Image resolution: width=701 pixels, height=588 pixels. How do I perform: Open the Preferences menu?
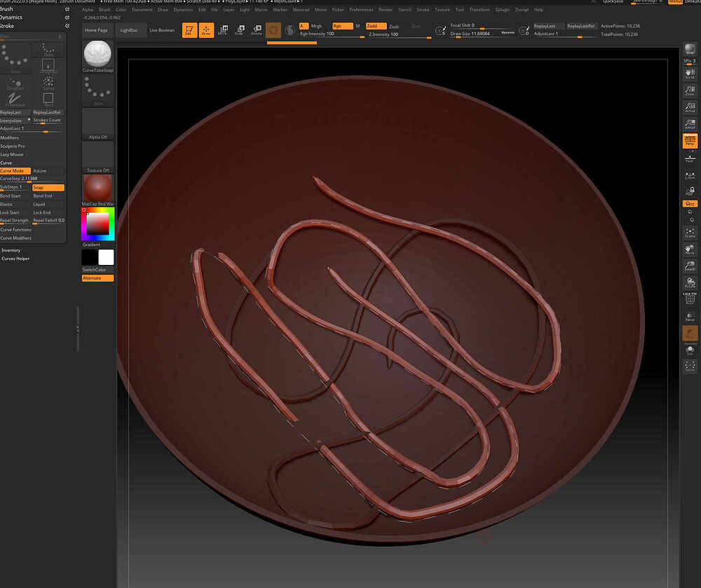pos(361,9)
